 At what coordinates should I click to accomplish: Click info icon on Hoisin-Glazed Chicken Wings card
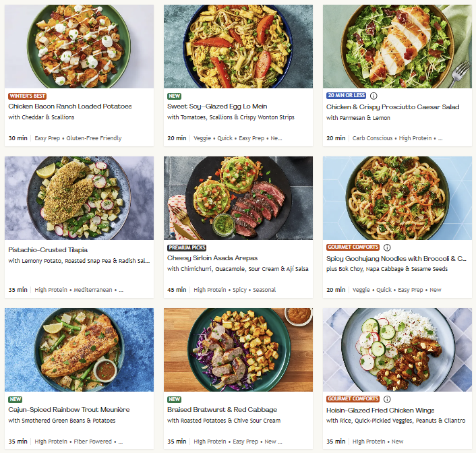(x=387, y=399)
